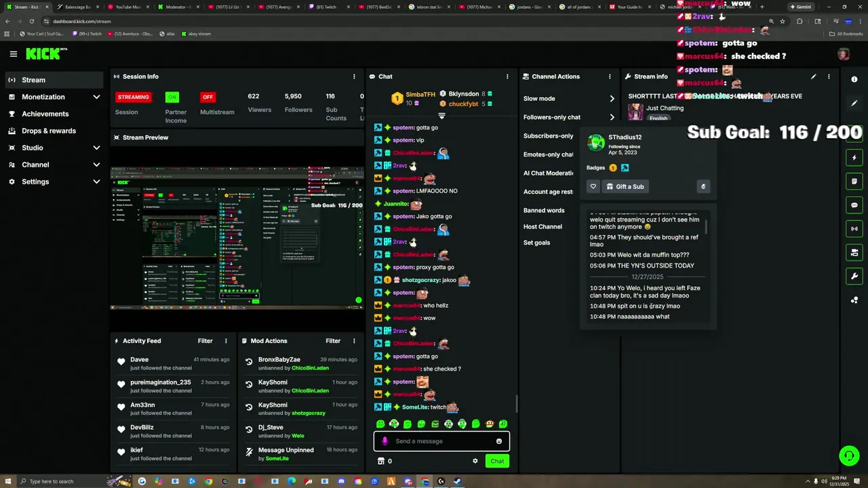Open chat settings gear icon
The width and height of the screenshot is (868, 488).
coord(475,461)
